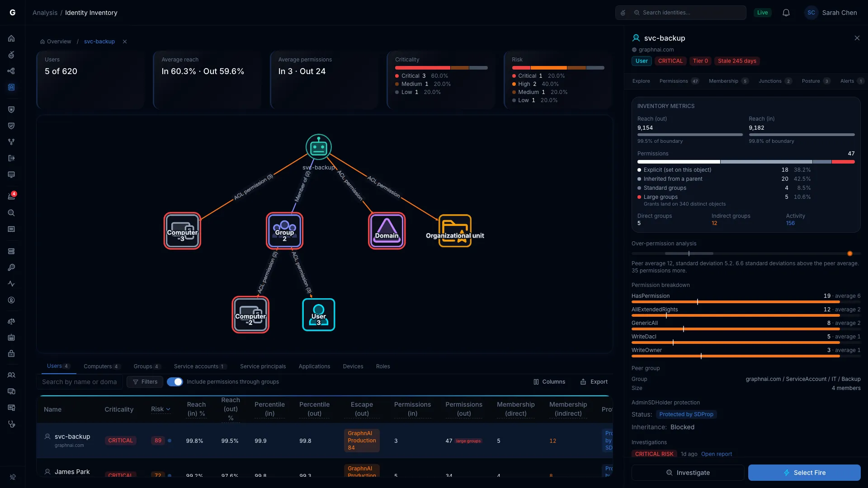Image resolution: width=868 pixels, height=488 pixels.
Task: Open the home icon in left sidebar
Action: [11, 38]
